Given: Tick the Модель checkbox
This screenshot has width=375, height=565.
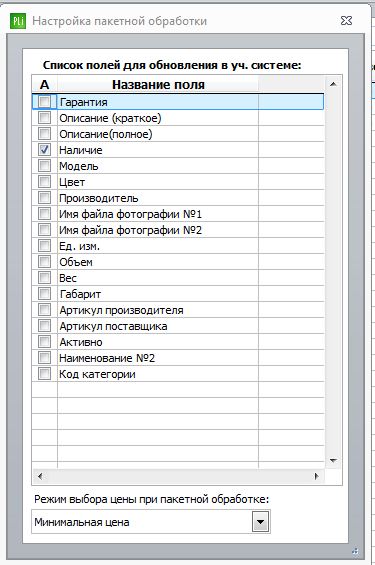Looking at the screenshot, I should (x=44, y=166).
